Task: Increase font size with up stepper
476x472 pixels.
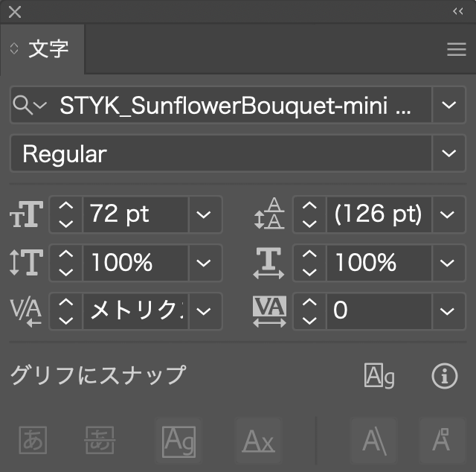Action: [x=65, y=205]
